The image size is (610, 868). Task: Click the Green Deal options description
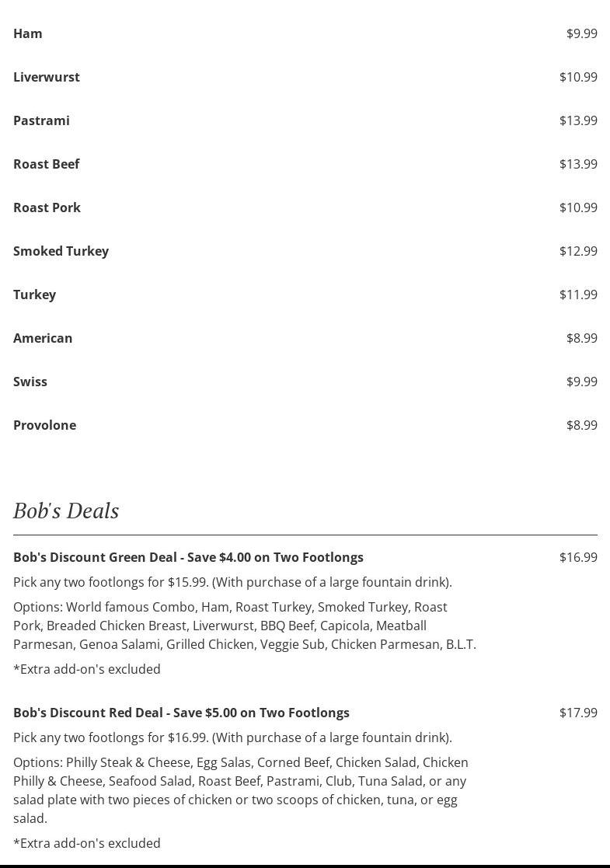point(244,626)
